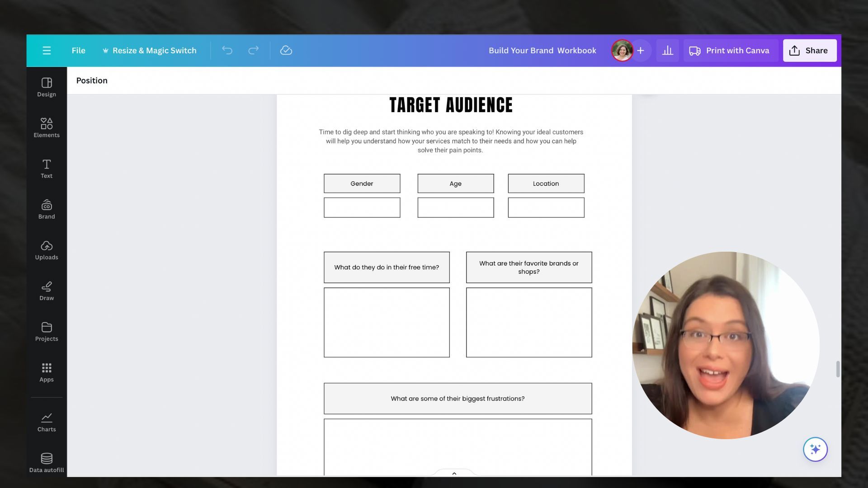
Task: Open the File menu
Action: pyautogui.click(x=78, y=51)
